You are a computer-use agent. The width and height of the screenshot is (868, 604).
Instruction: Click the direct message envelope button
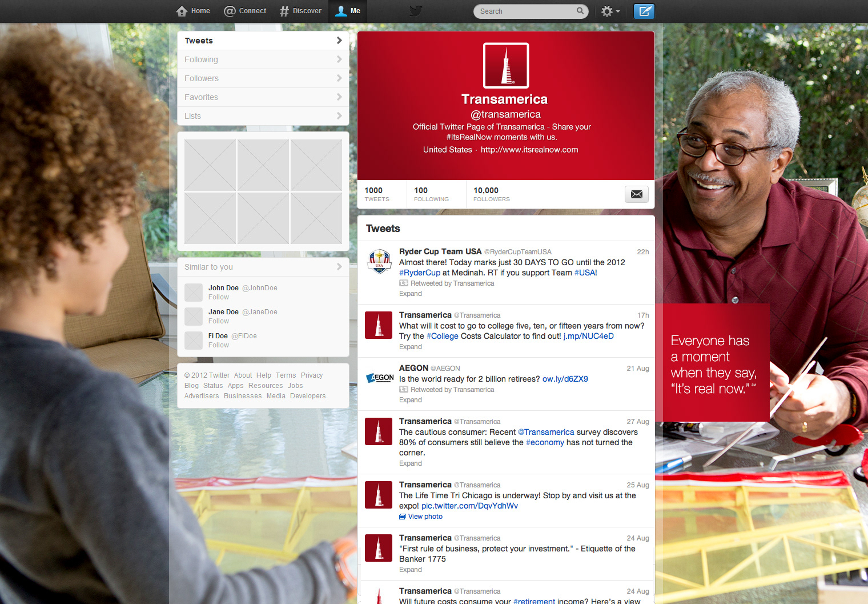click(x=637, y=194)
